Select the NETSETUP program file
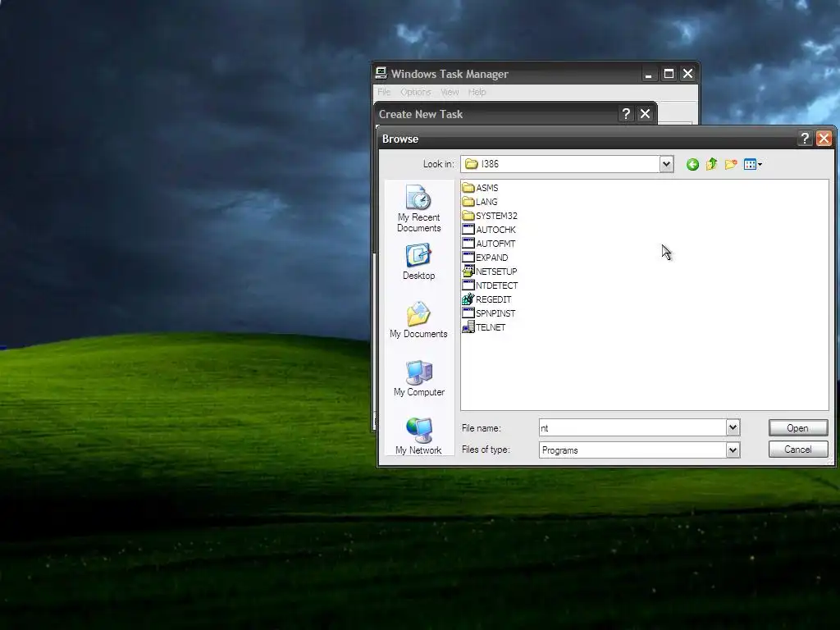This screenshot has width=840, height=630. [490, 271]
